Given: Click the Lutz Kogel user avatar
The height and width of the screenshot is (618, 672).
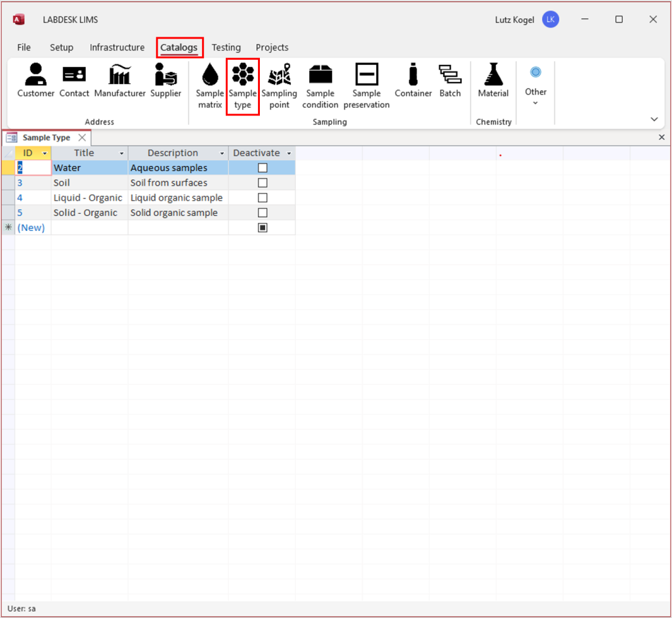Looking at the screenshot, I should [550, 19].
